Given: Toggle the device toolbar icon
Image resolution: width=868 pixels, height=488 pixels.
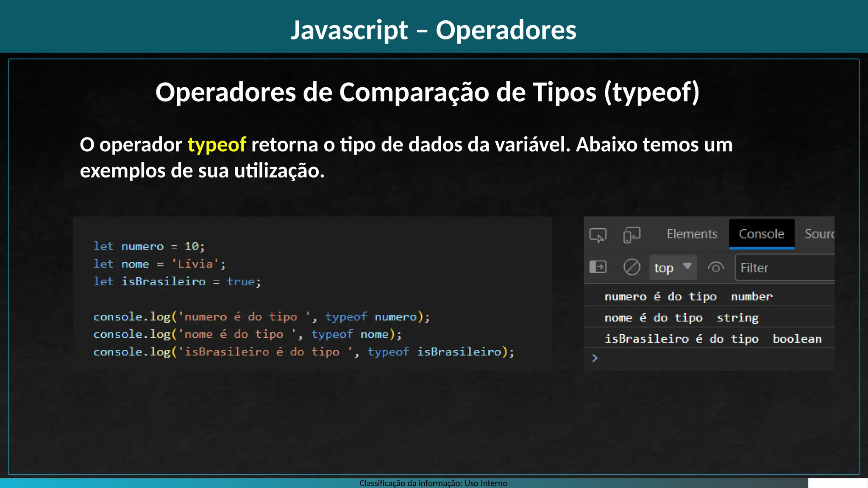Looking at the screenshot, I should [632, 235].
